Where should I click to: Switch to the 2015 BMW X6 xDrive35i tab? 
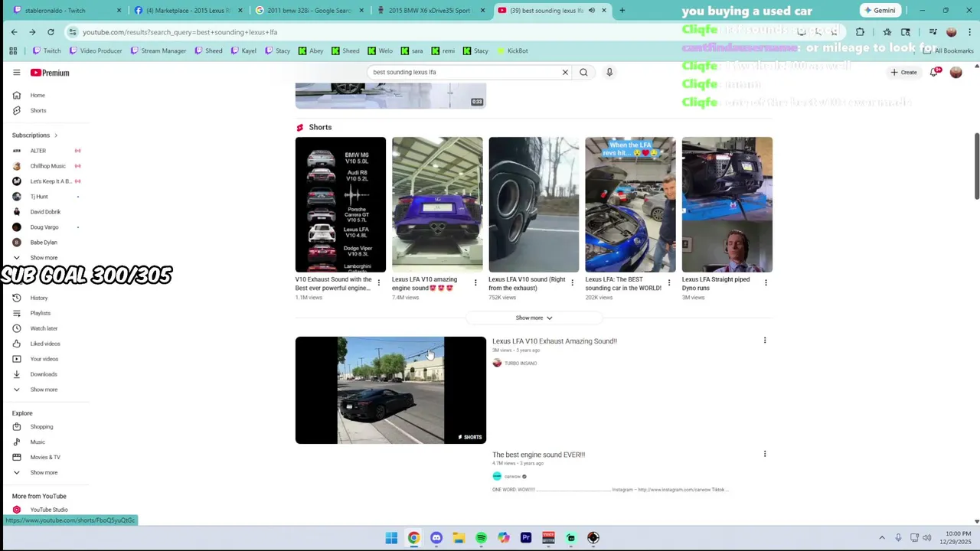pyautogui.click(x=432, y=11)
